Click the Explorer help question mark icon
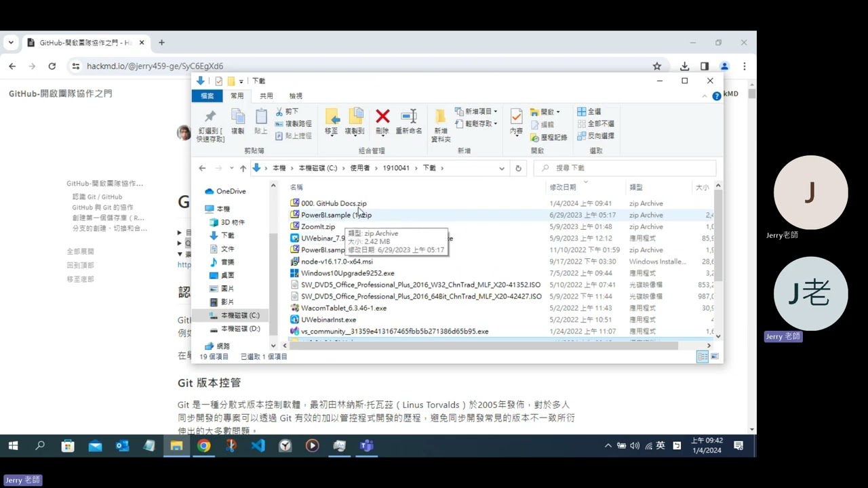868x488 pixels. click(717, 96)
